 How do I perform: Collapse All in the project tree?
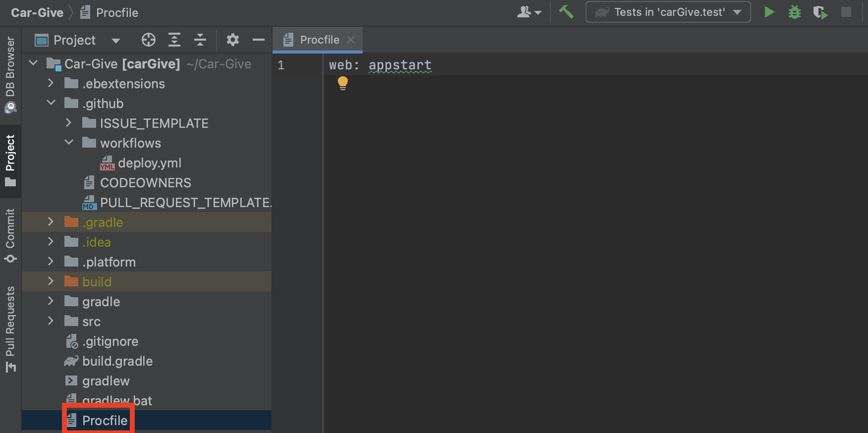200,40
